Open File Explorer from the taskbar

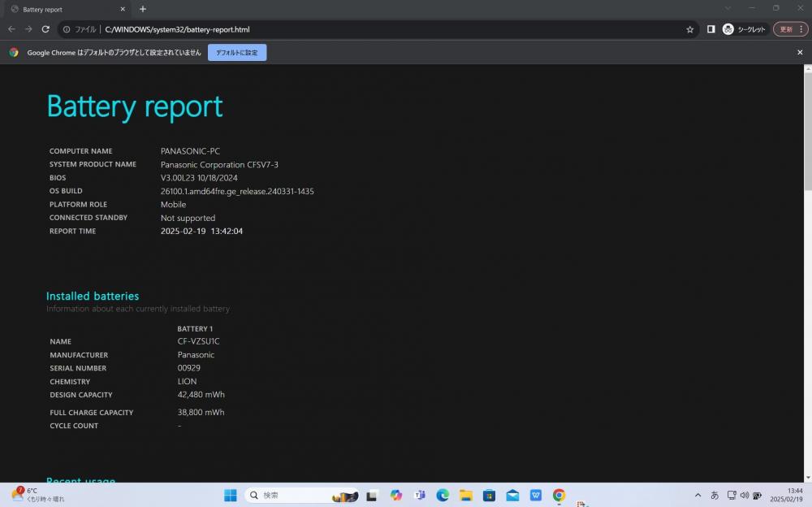[466, 495]
